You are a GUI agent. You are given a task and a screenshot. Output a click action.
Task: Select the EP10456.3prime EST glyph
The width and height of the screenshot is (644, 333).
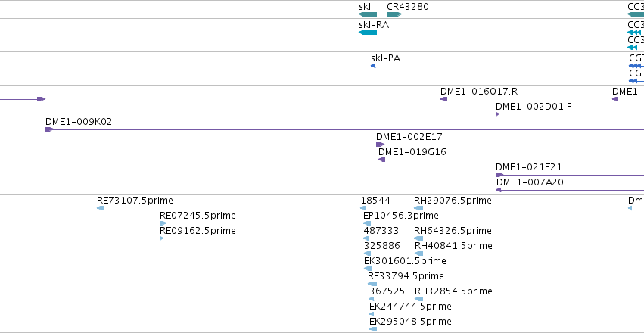point(367,223)
